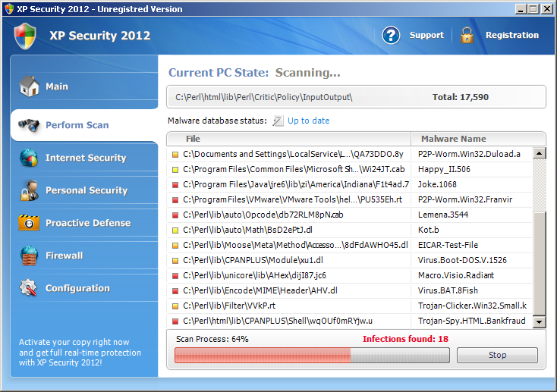Click the house icon beside Main

pos(29,86)
